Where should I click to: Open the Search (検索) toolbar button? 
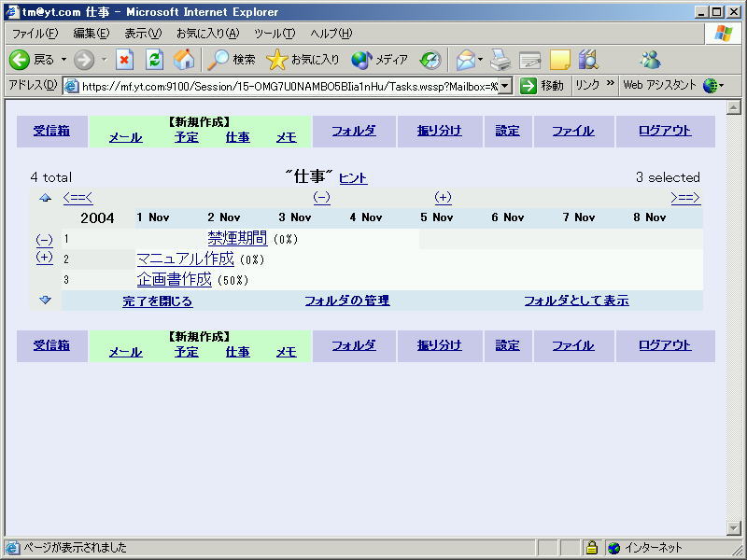[x=232, y=60]
